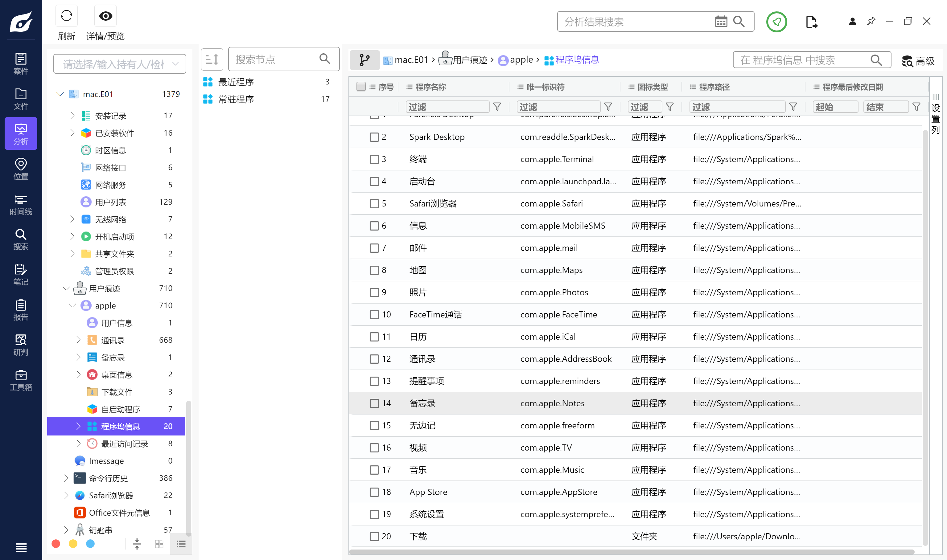Click the pin window icon

point(871,21)
